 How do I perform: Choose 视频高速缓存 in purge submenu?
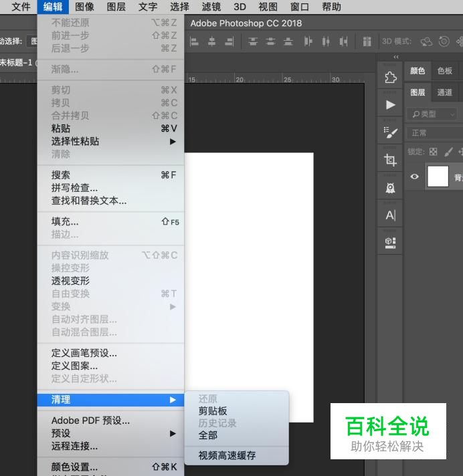tap(237, 455)
